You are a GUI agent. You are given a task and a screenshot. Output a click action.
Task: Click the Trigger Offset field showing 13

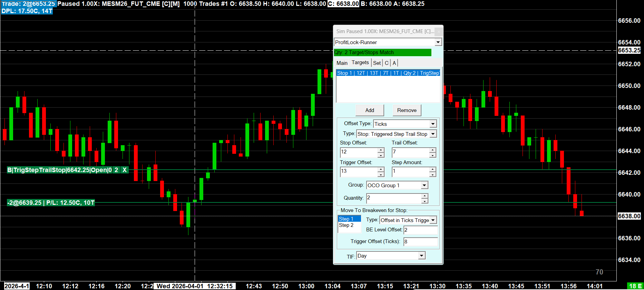tap(359, 171)
